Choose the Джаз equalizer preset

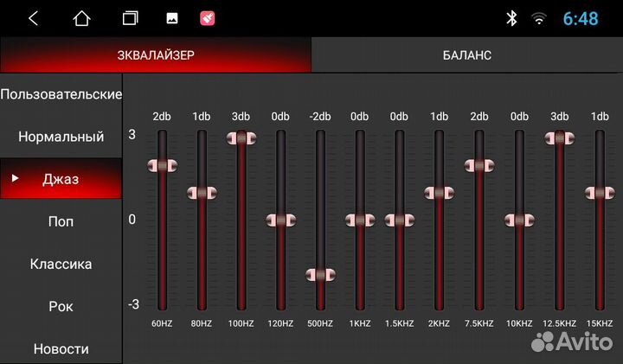61,179
